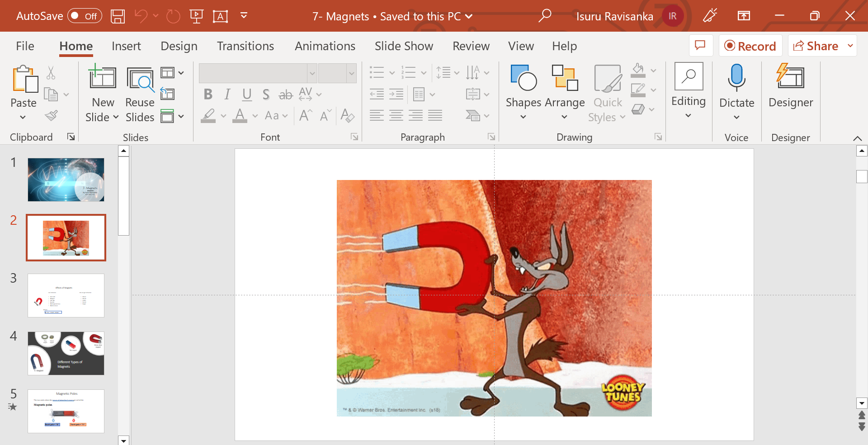868x445 pixels.
Task: Apply Strikethrough formatting
Action: (x=285, y=95)
